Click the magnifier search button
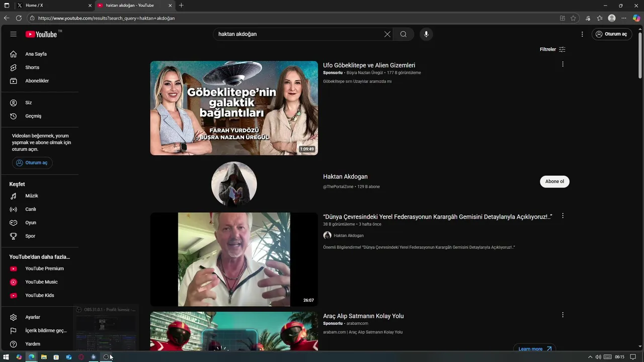The width and height of the screenshot is (644, 362). pos(404,34)
